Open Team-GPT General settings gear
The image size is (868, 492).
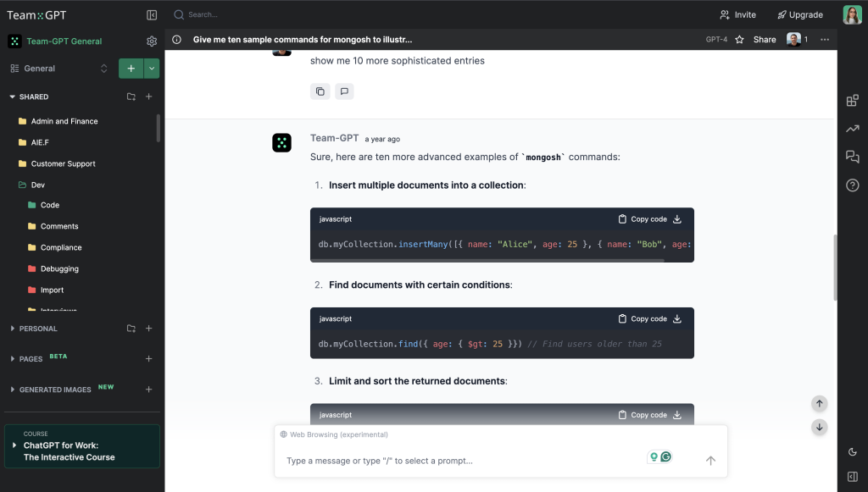tap(152, 41)
